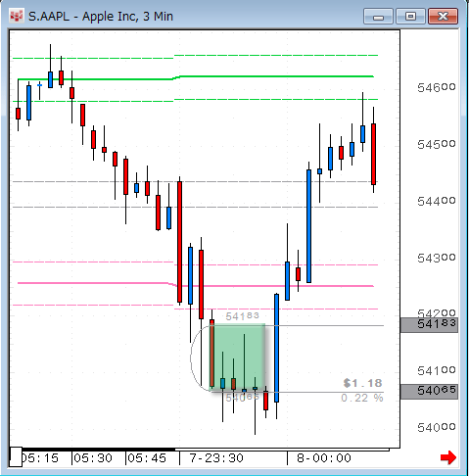Click the 54300 price axis label
Image resolution: width=469 pixels, height=476 pixels.
click(x=437, y=258)
